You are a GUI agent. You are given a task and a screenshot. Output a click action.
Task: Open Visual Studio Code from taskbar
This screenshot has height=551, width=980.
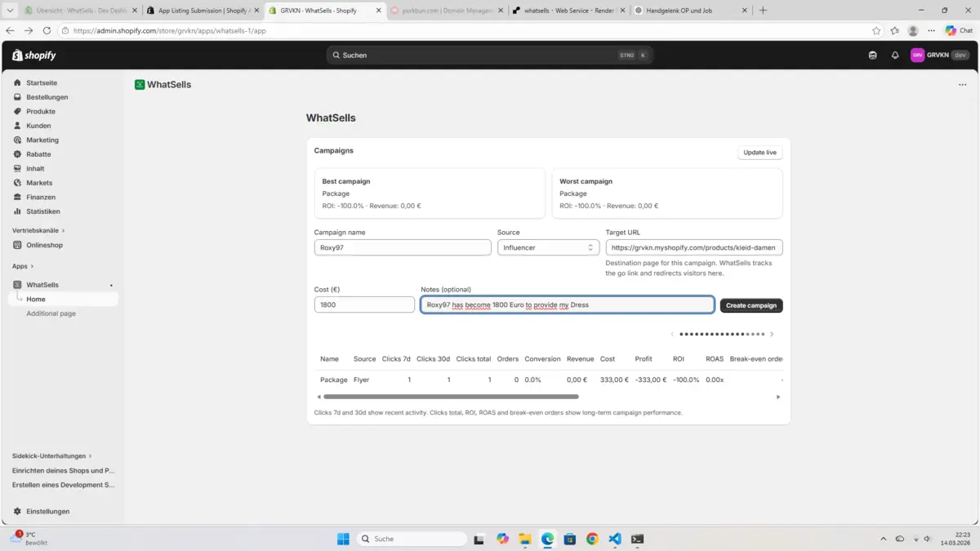tap(614, 539)
